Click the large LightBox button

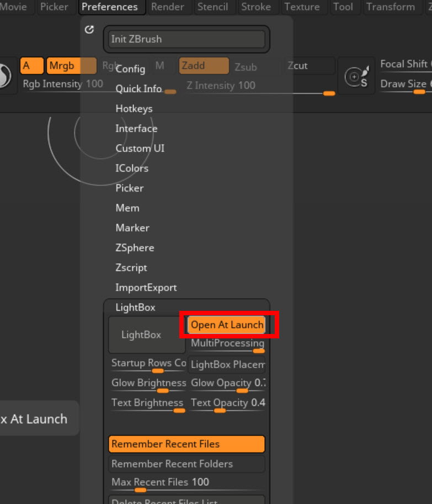(x=147, y=335)
